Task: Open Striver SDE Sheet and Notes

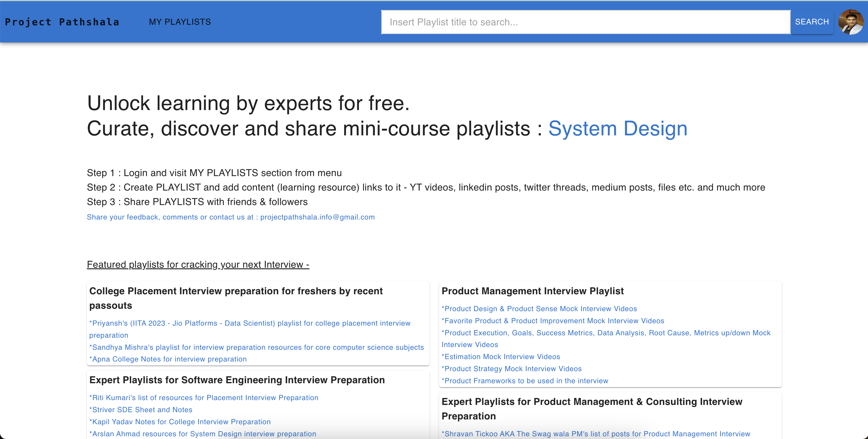Action: tap(141, 410)
